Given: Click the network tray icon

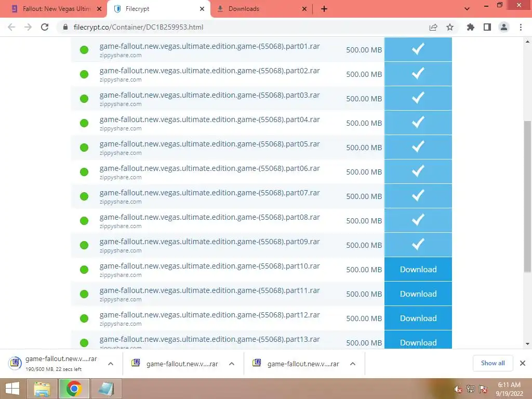Looking at the screenshot, I should coord(471,389).
